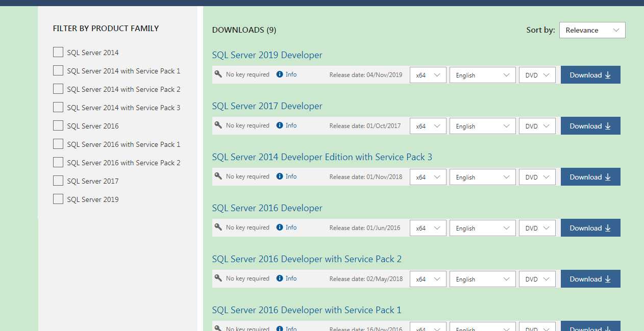Click the info icon in SQL Server 2016 Developer SP2 row

click(280, 278)
